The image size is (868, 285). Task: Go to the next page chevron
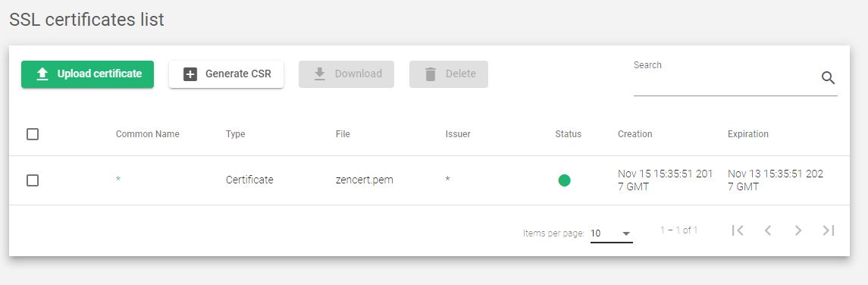pyautogui.click(x=797, y=230)
